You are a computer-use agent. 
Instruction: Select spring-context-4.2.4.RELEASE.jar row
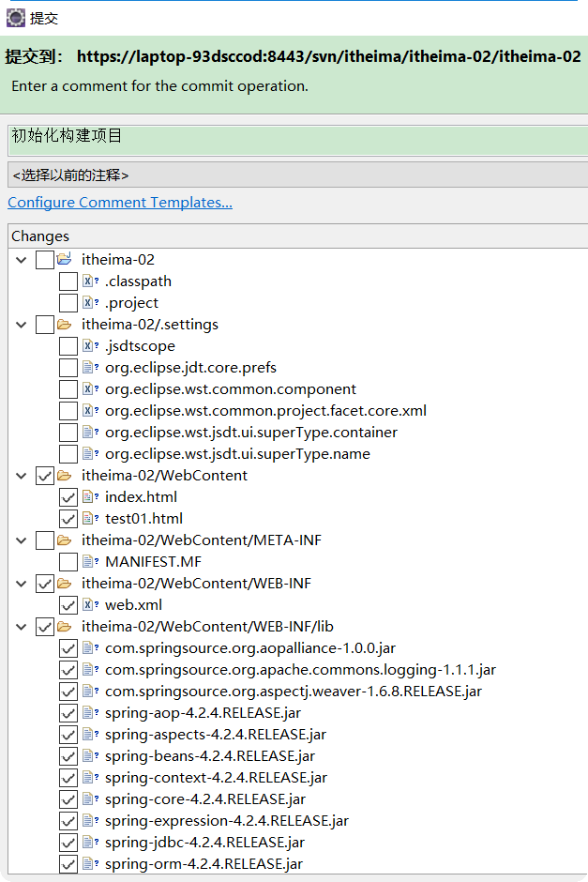[216, 777]
